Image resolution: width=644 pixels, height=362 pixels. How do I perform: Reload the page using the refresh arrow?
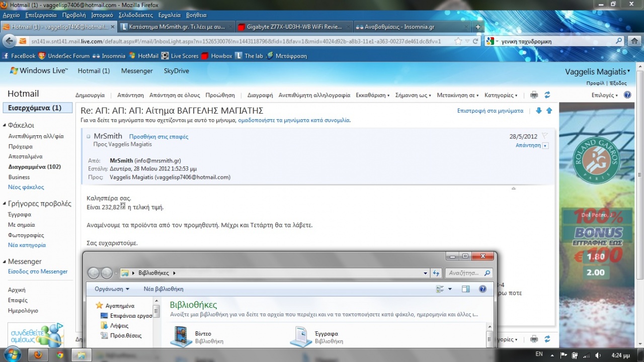[476, 41]
